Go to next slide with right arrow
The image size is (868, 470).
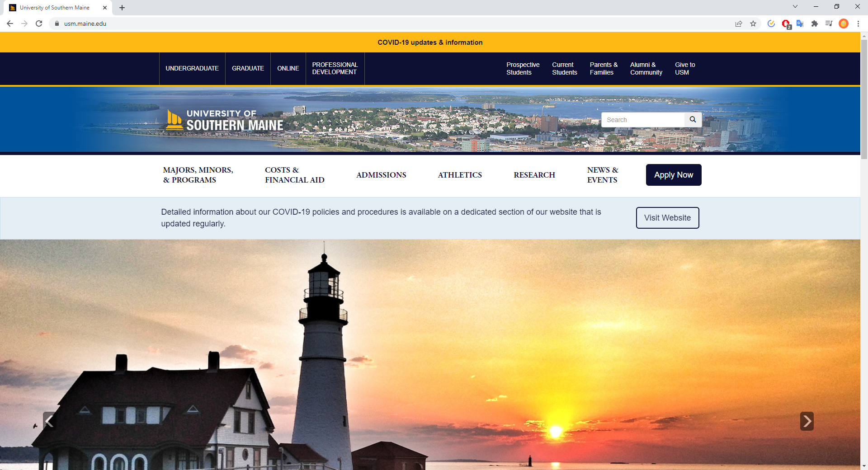(x=807, y=421)
